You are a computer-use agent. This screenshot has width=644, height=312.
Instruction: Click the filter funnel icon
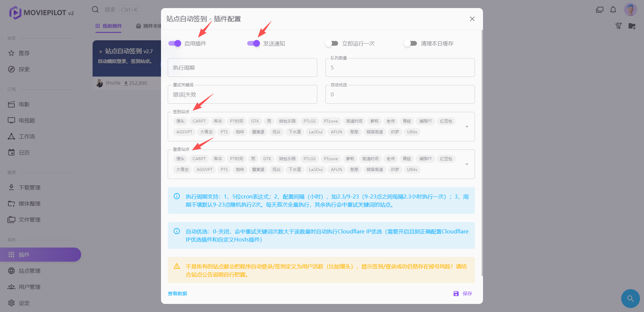coord(619,26)
